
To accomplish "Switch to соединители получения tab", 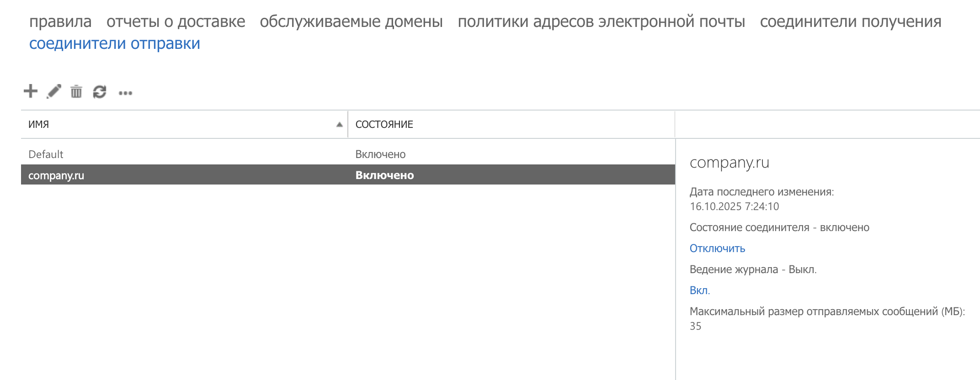I will tap(850, 21).
